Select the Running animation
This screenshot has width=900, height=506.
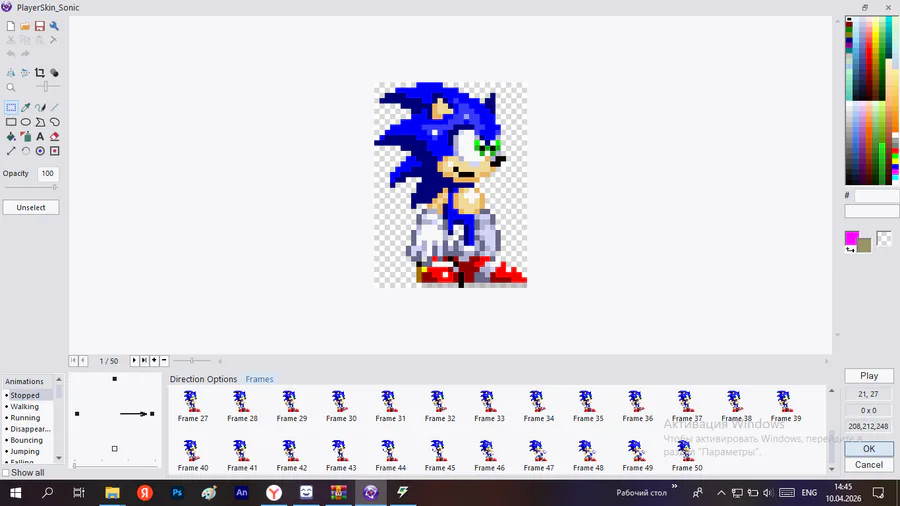tap(25, 418)
